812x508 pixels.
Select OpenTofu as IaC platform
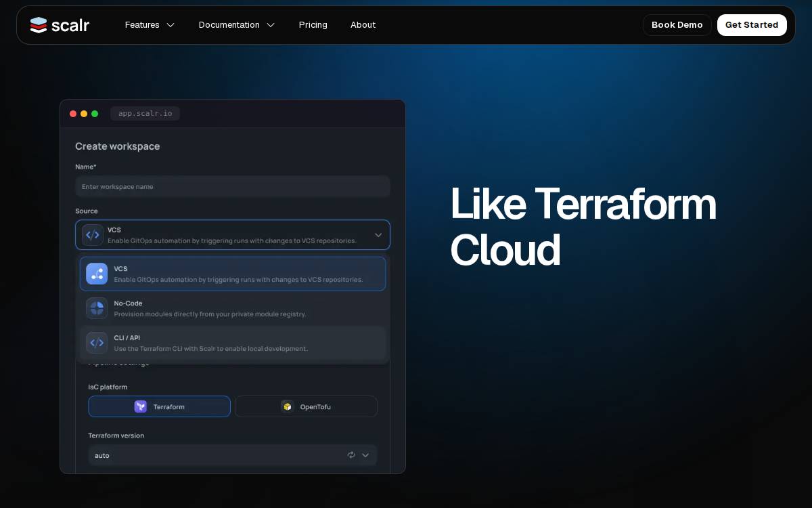pos(306,406)
